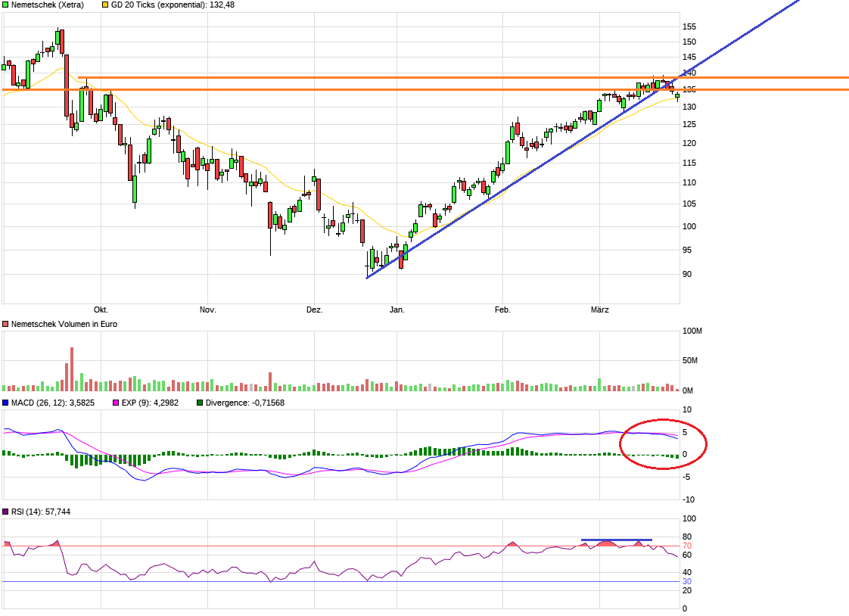
Task: Select the Nov. label on time axis
Action: (207, 310)
